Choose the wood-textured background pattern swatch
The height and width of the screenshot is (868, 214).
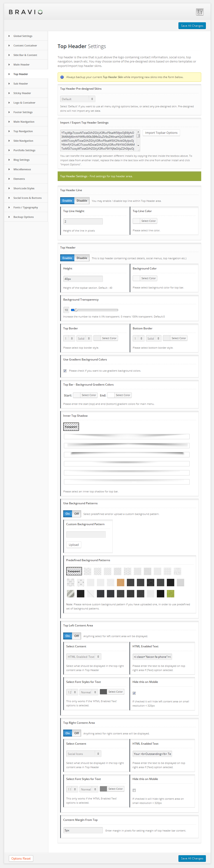[x=121, y=582]
